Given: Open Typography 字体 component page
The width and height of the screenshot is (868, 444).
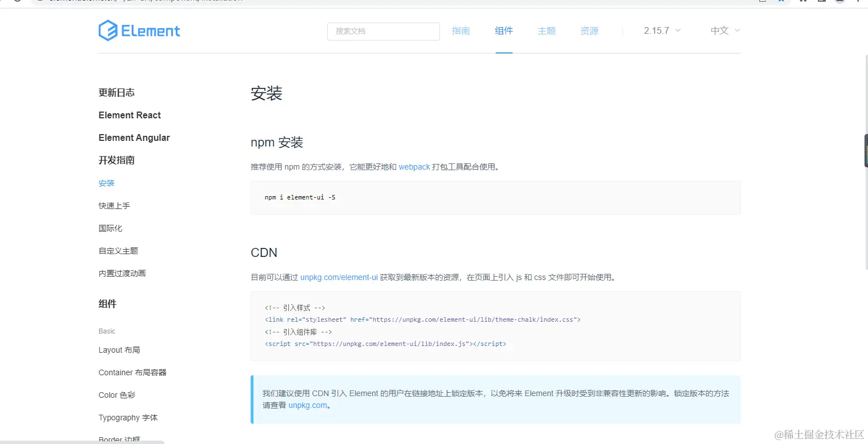Looking at the screenshot, I should (x=128, y=418).
